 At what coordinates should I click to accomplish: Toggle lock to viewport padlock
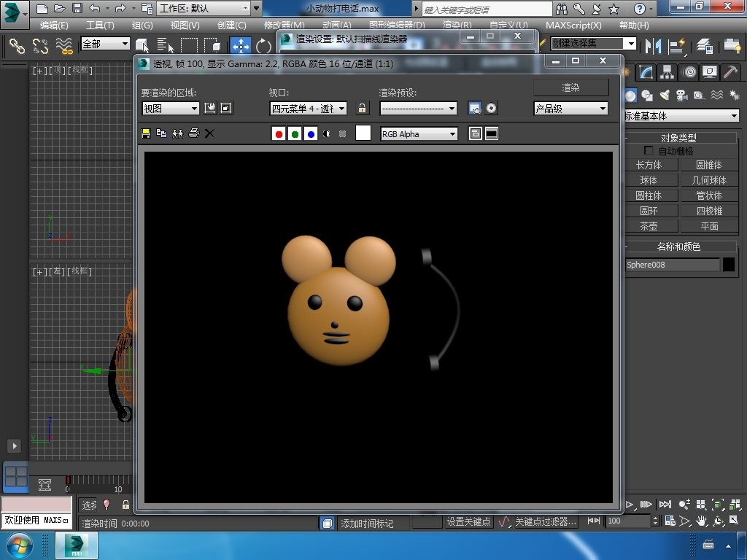coord(362,108)
